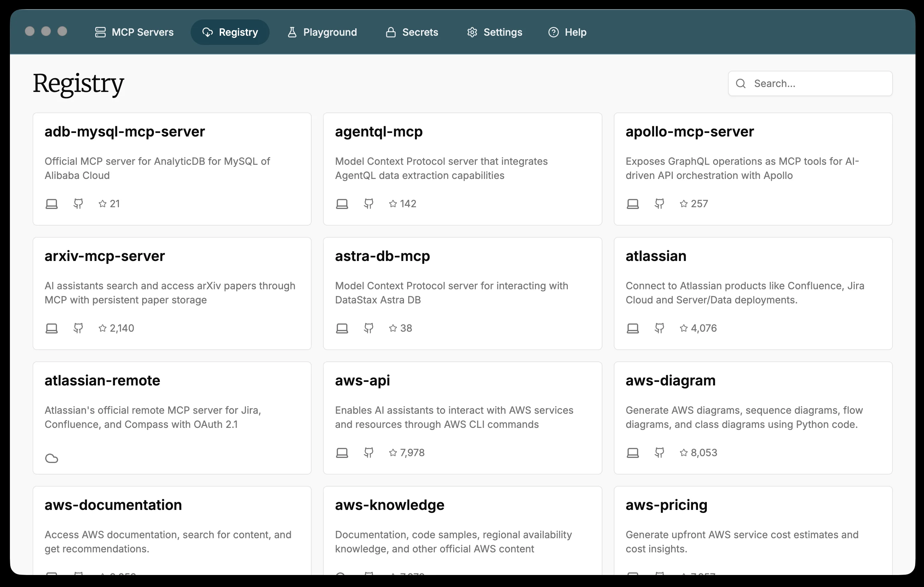Click GitHub icon on astra-db-mcp card
Image resolution: width=924 pixels, height=587 pixels.
[369, 328]
